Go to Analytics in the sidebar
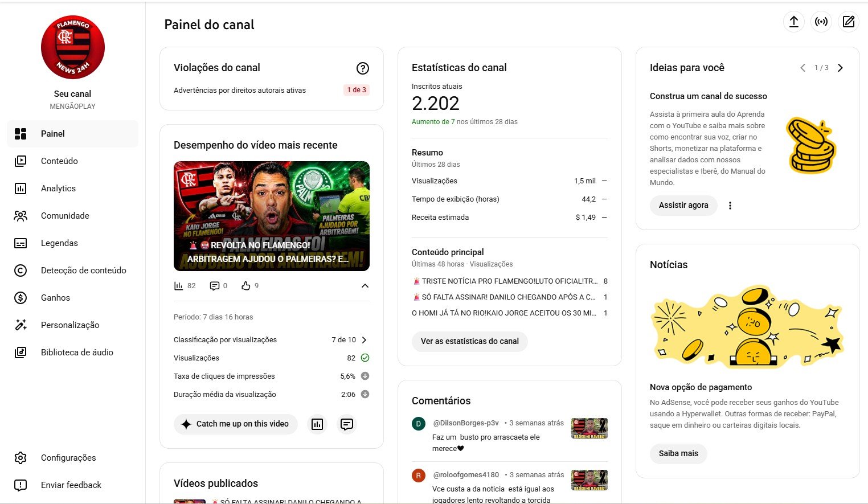 [72, 189]
